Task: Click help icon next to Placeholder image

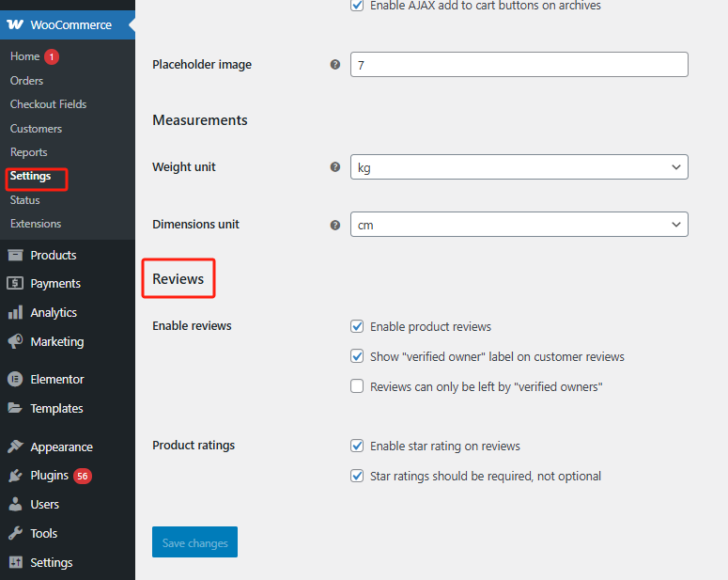Action: coord(335,65)
